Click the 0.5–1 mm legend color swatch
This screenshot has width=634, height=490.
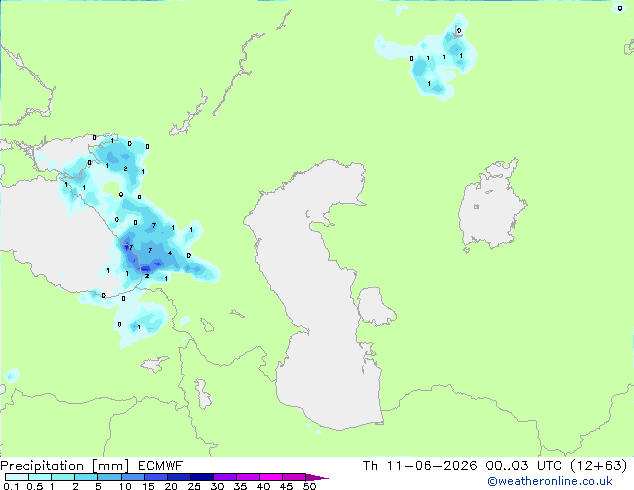click(40, 477)
